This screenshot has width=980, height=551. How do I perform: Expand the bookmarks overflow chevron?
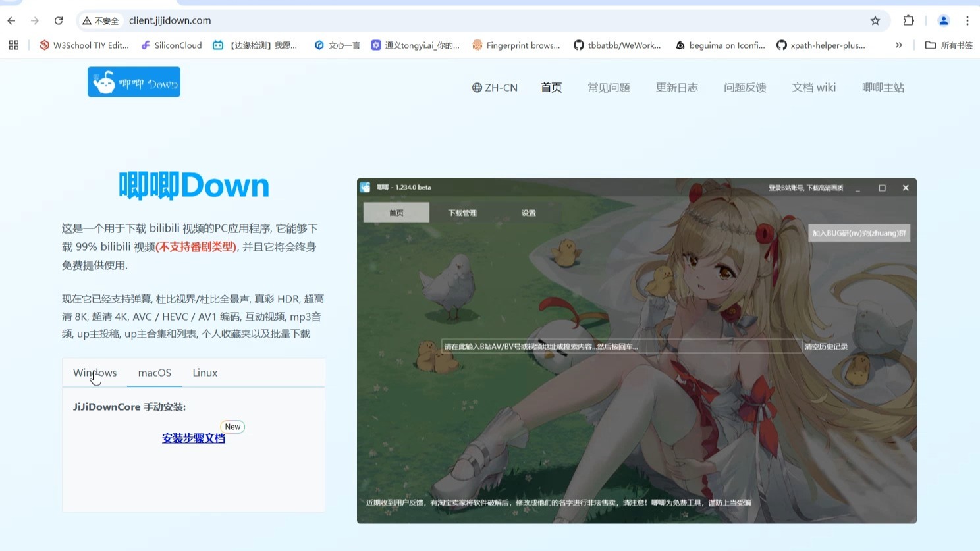pos(898,45)
